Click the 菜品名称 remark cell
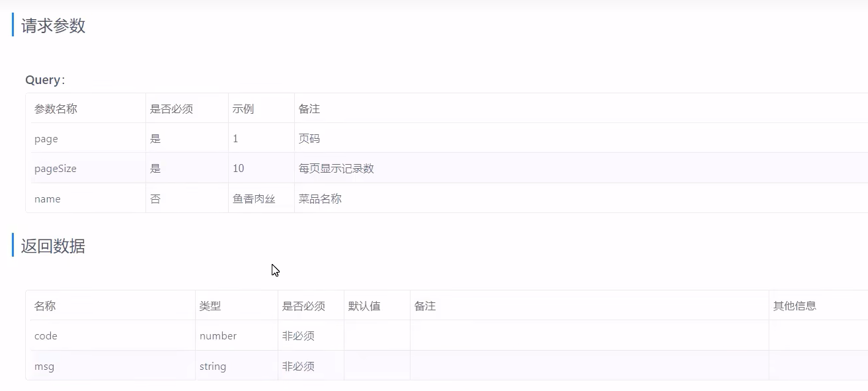 tap(320, 198)
